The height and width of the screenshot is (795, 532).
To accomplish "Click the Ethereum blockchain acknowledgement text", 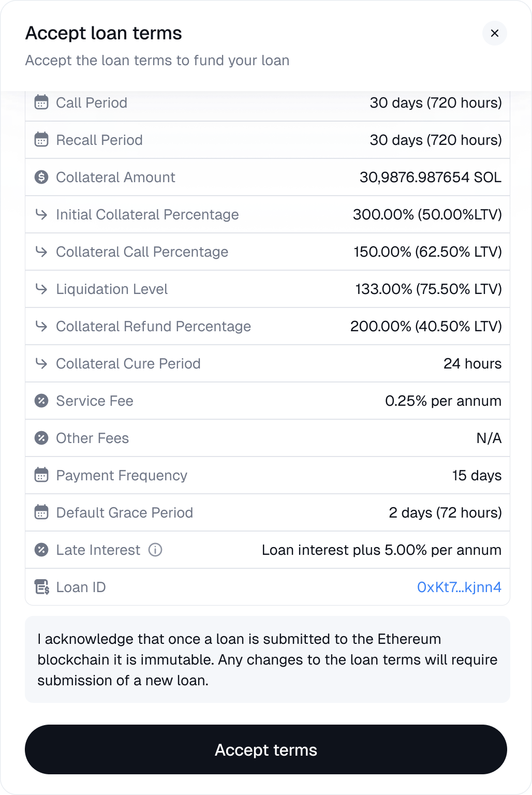I will point(268,659).
